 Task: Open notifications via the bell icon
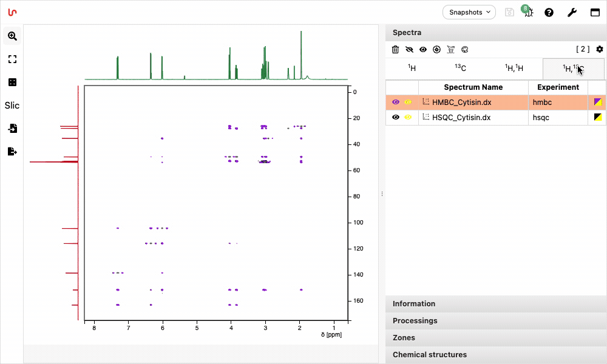[x=528, y=12]
